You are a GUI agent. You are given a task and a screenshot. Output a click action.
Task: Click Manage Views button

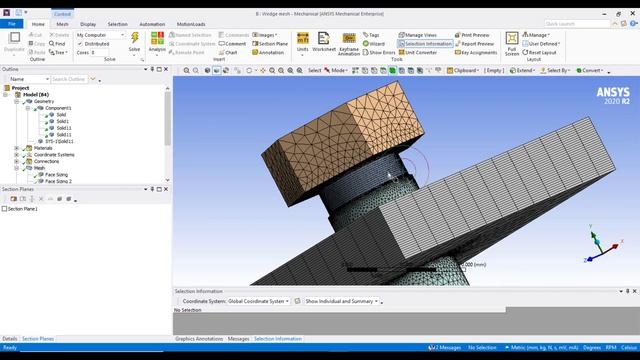point(418,35)
